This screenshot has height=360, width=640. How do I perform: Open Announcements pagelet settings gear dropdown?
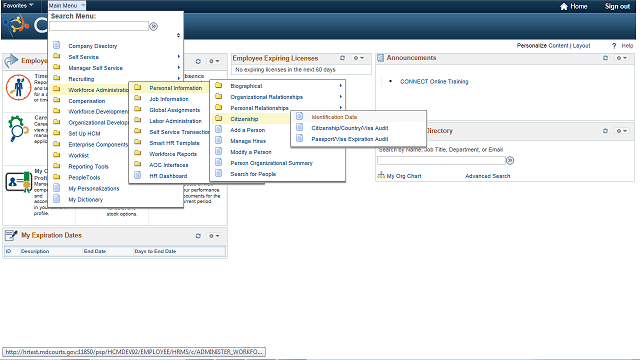(622, 58)
